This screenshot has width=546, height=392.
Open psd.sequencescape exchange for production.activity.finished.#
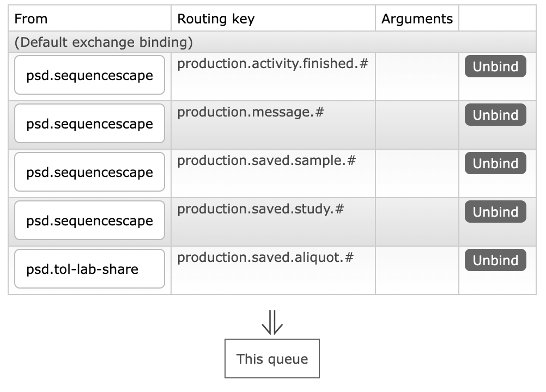click(89, 75)
